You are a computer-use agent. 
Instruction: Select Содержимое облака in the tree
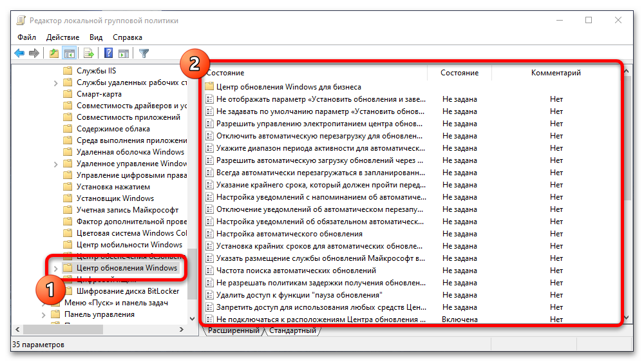(113, 129)
